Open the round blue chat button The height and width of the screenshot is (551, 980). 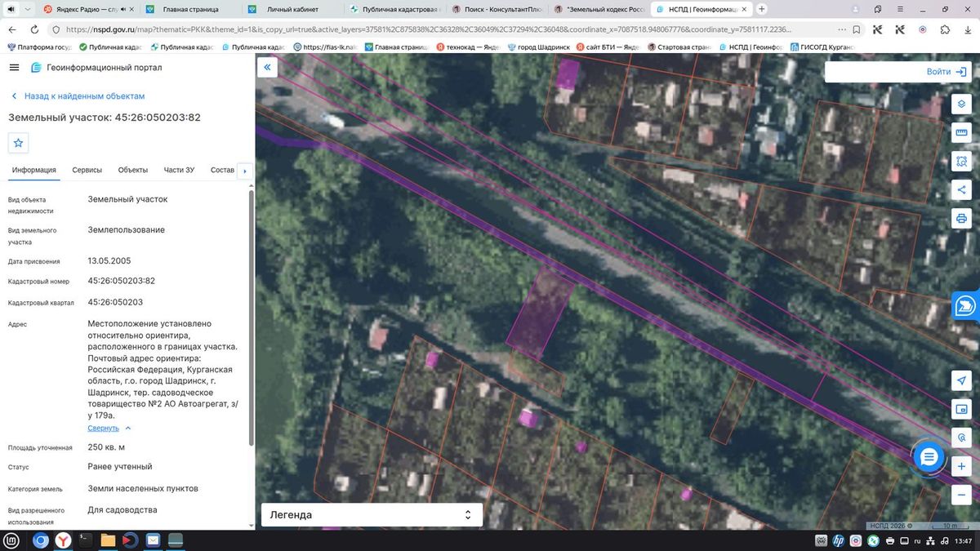(x=929, y=457)
